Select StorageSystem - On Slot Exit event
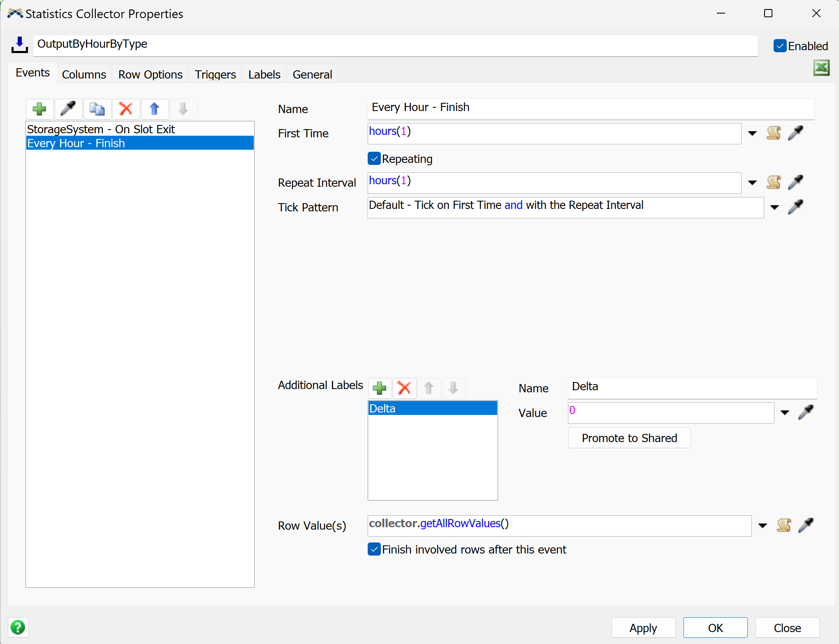Viewport: 839px width, 644px height. point(101,129)
